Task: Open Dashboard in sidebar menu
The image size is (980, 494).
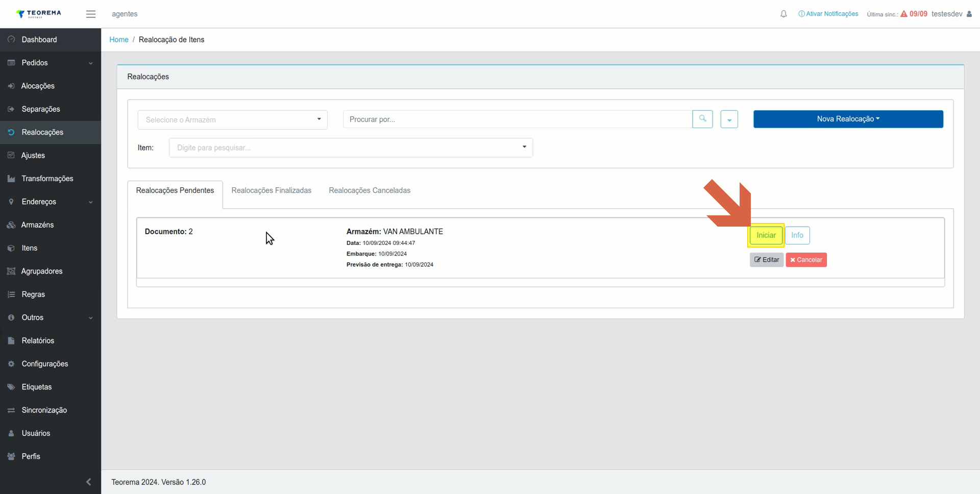Action: click(x=51, y=39)
